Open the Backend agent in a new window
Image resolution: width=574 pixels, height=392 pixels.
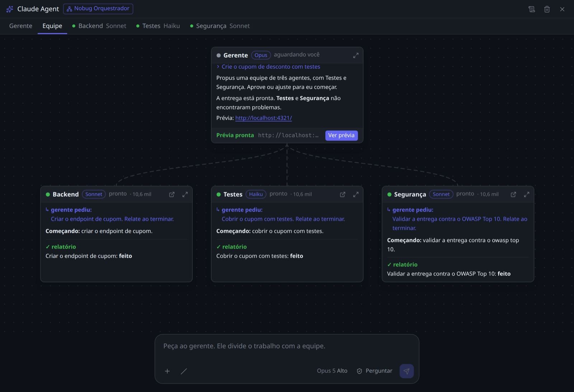[x=172, y=194]
